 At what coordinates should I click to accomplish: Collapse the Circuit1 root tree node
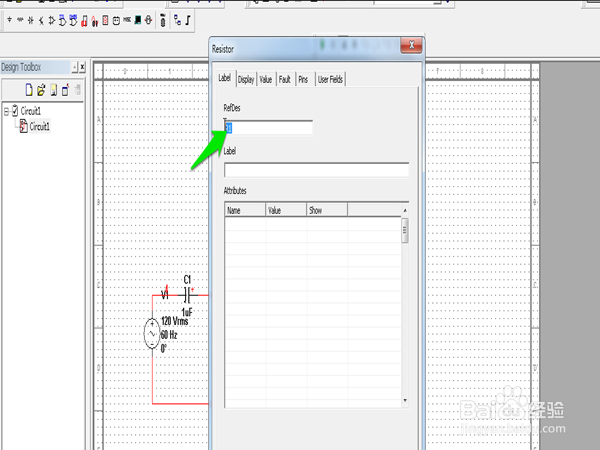[x=7, y=111]
